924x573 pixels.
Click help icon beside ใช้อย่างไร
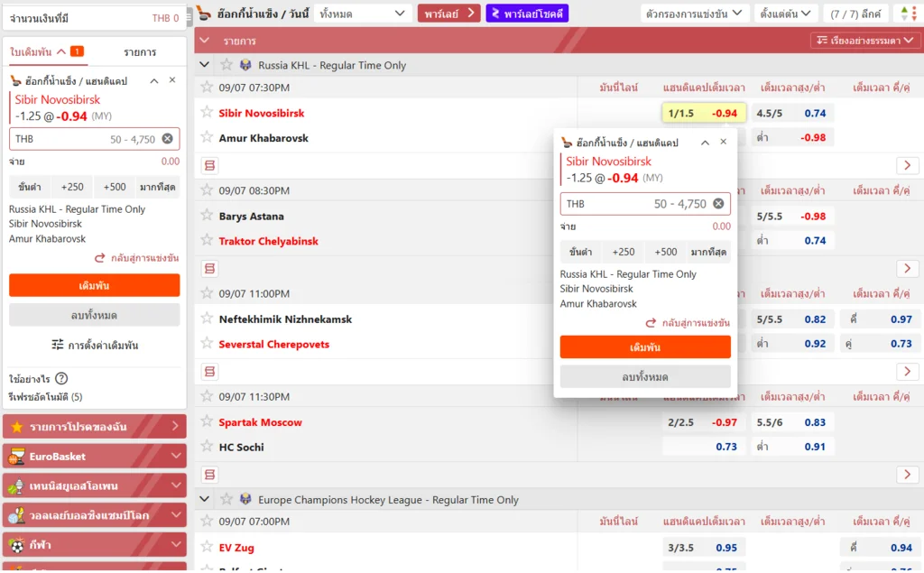[x=61, y=378]
